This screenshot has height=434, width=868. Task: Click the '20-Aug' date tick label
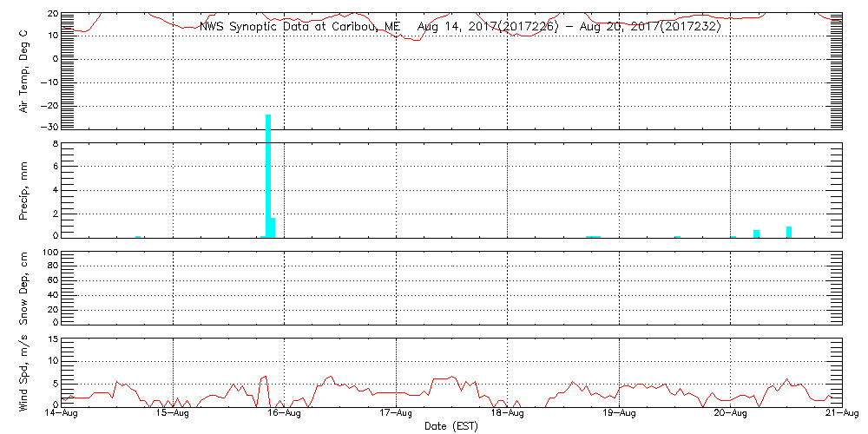click(x=730, y=414)
